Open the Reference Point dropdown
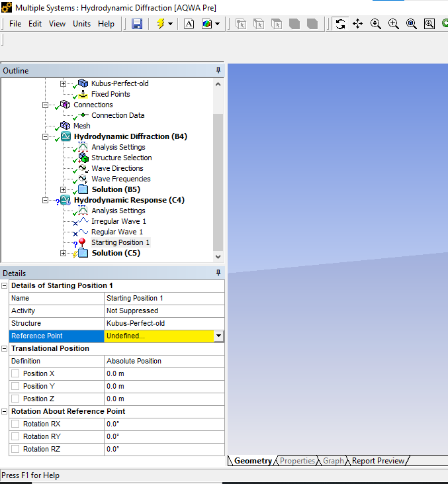Screen dimensions: 448x484 click(218, 336)
